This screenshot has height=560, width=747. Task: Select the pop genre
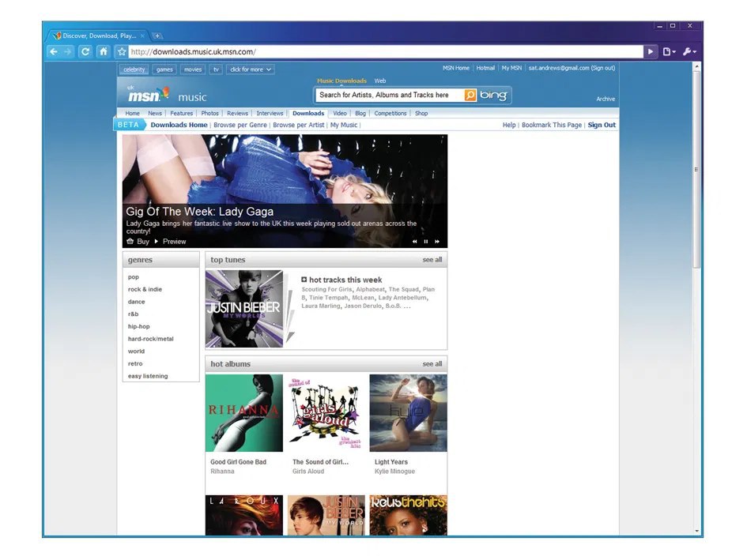134,277
